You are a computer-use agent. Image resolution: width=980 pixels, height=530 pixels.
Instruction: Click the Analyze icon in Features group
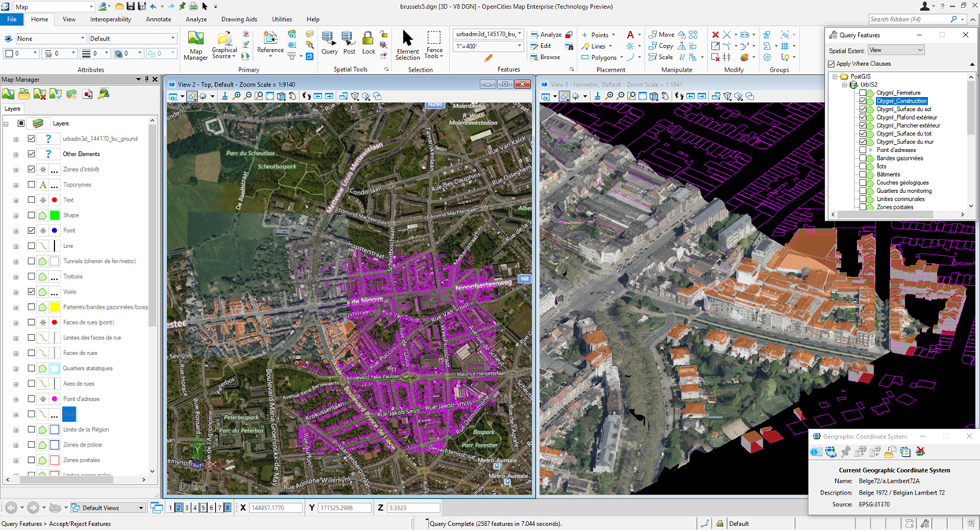(x=551, y=35)
